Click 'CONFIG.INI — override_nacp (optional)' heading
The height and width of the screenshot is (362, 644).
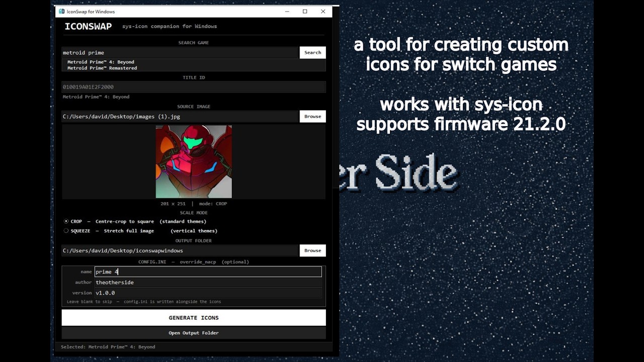pos(194,262)
